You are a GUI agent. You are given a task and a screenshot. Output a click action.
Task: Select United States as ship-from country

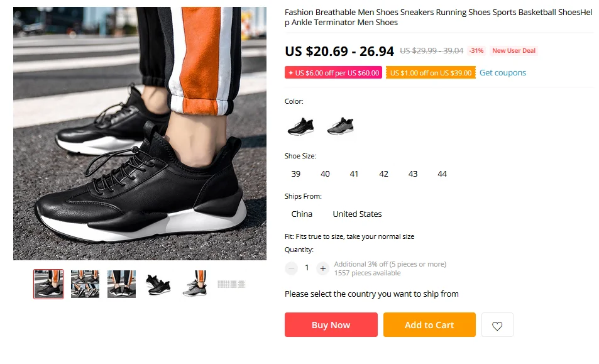(357, 214)
